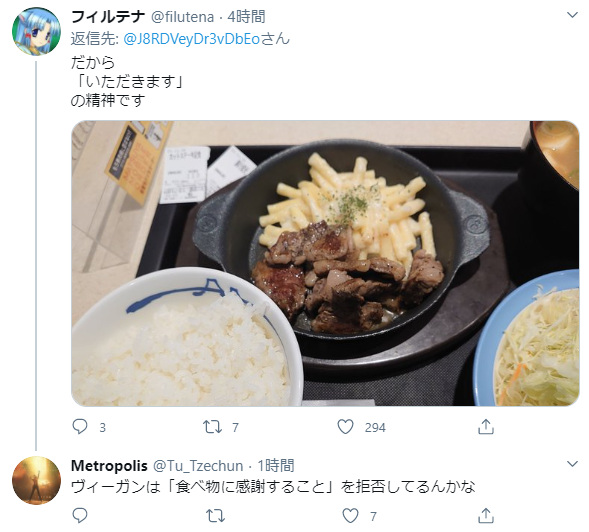
Task: Share filutena's tweet via share icon
Action: tap(485, 427)
